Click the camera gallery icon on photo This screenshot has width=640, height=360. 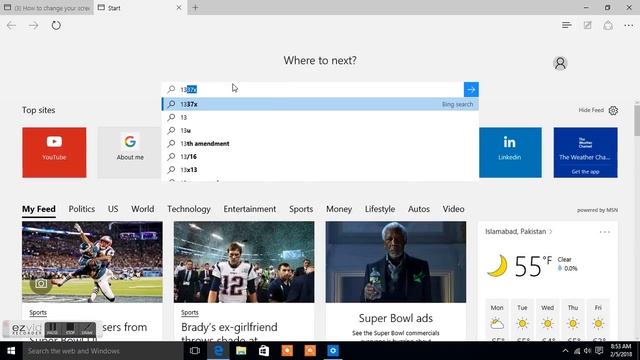coord(41,284)
